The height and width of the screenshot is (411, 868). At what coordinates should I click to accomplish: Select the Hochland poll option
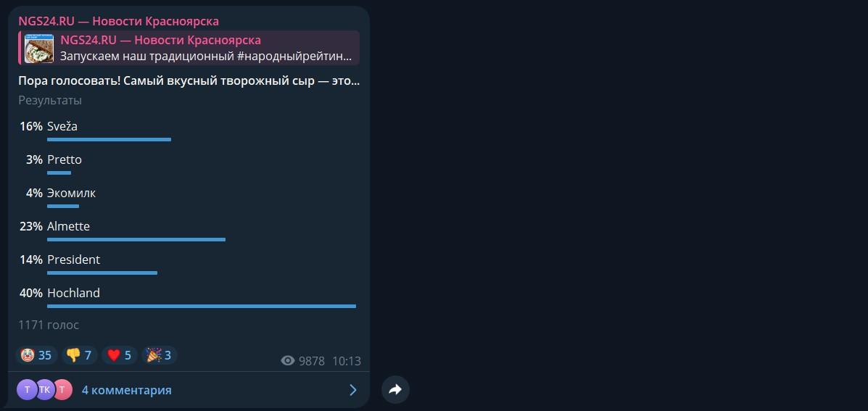189,298
